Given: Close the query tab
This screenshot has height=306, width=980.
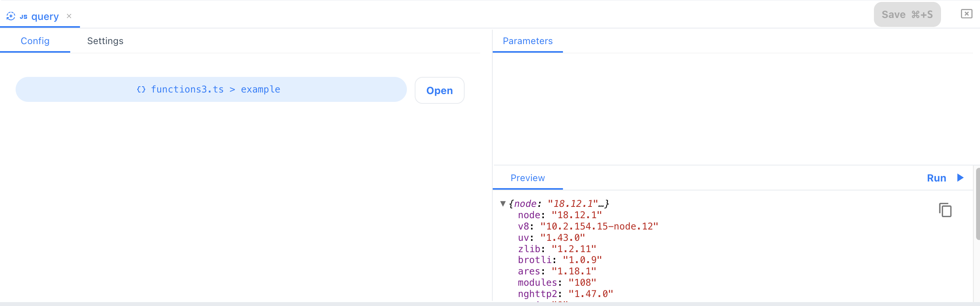Looking at the screenshot, I should coord(69,16).
